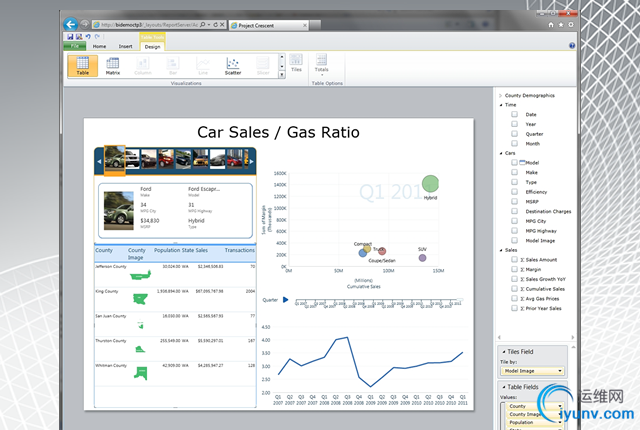
Task: Choose the Scatter chart visualization
Action: [233, 66]
